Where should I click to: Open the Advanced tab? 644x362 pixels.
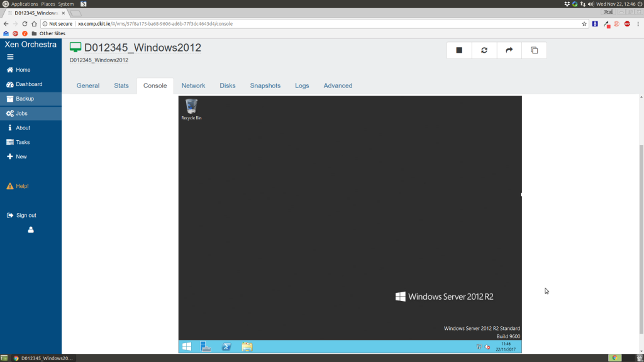click(x=338, y=85)
